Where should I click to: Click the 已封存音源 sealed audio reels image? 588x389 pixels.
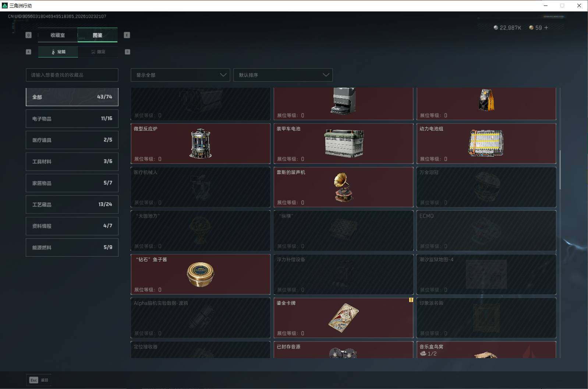343,353
